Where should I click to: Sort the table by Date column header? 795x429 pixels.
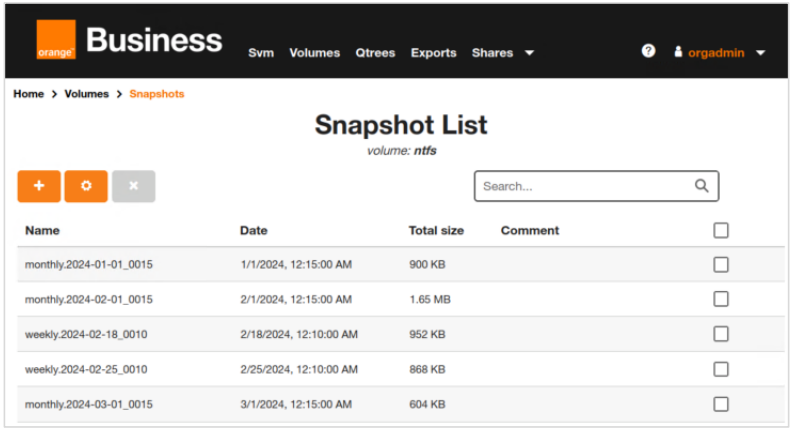(x=254, y=231)
